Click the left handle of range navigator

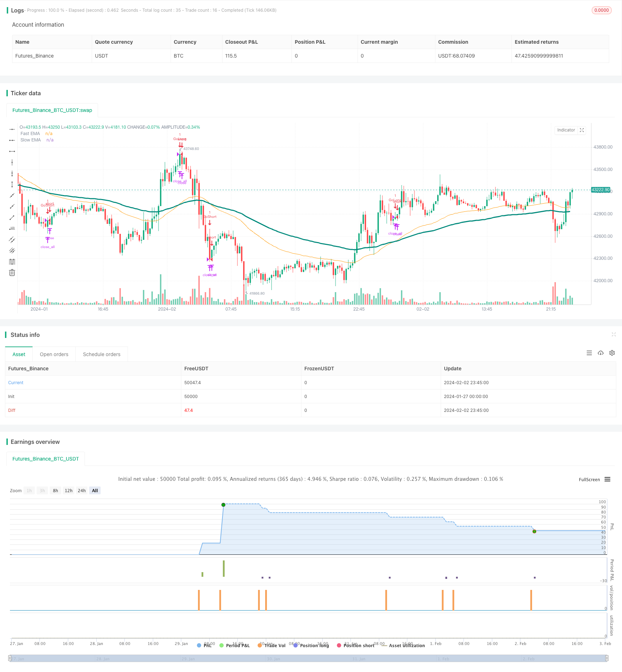(x=10, y=658)
